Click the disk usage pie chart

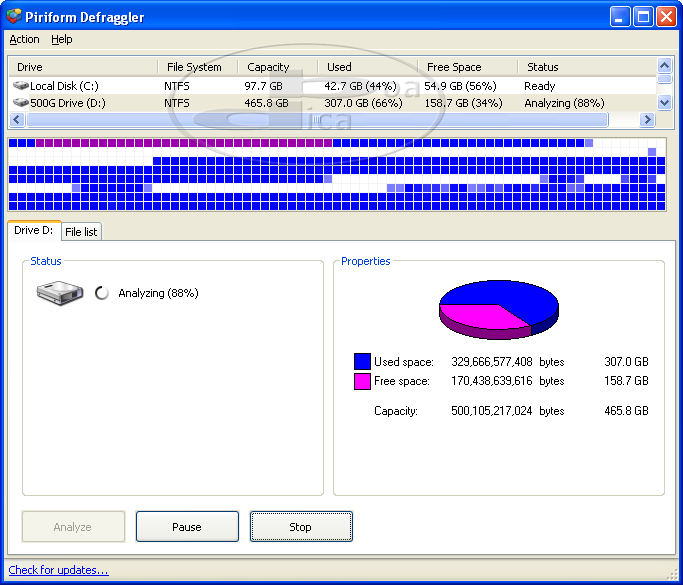click(498, 308)
